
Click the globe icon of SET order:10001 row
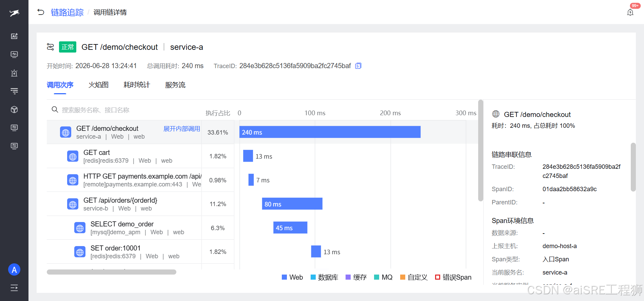pyautogui.click(x=80, y=252)
